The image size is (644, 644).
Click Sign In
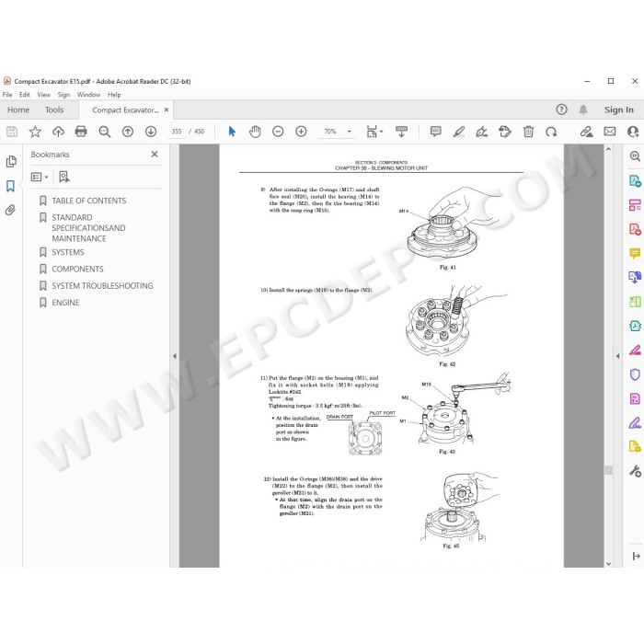pos(618,109)
